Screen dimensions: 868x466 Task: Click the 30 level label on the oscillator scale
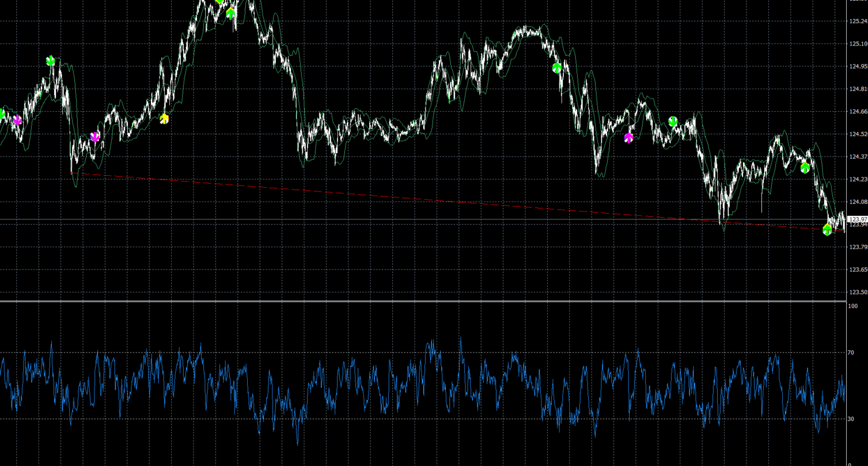852,419
